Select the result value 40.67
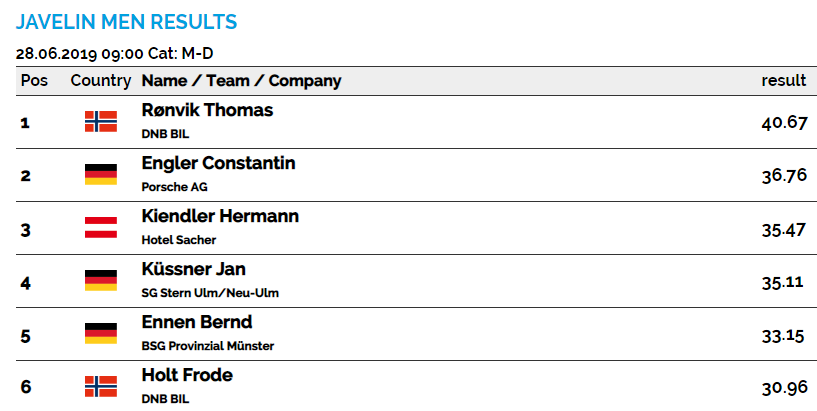817x411 pixels. pyautogui.click(x=784, y=123)
